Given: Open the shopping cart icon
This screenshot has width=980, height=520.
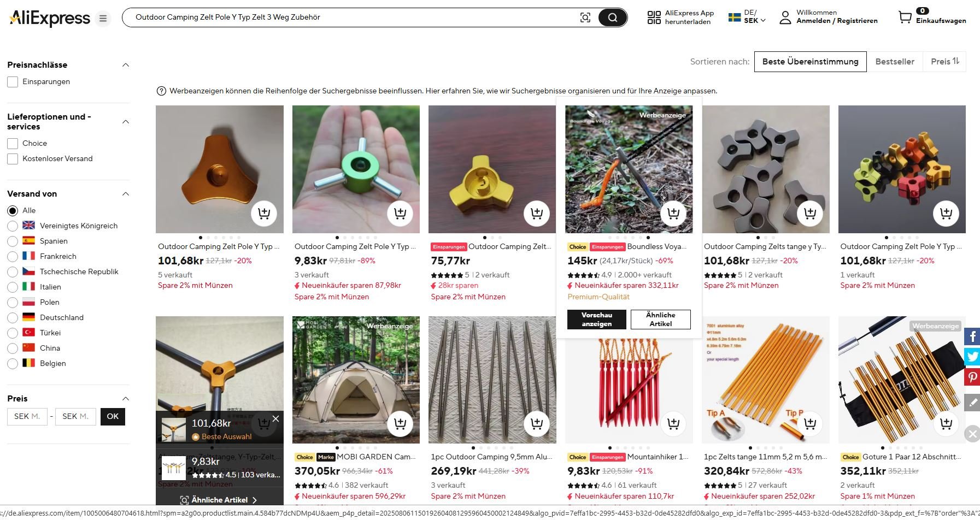Looking at the screenshot, I should coord(905,17).
